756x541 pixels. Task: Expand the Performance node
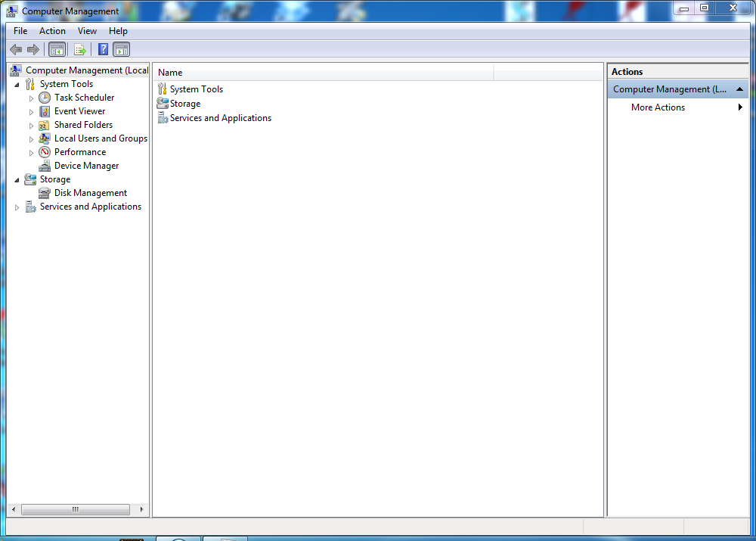click(x=31, y=153)
